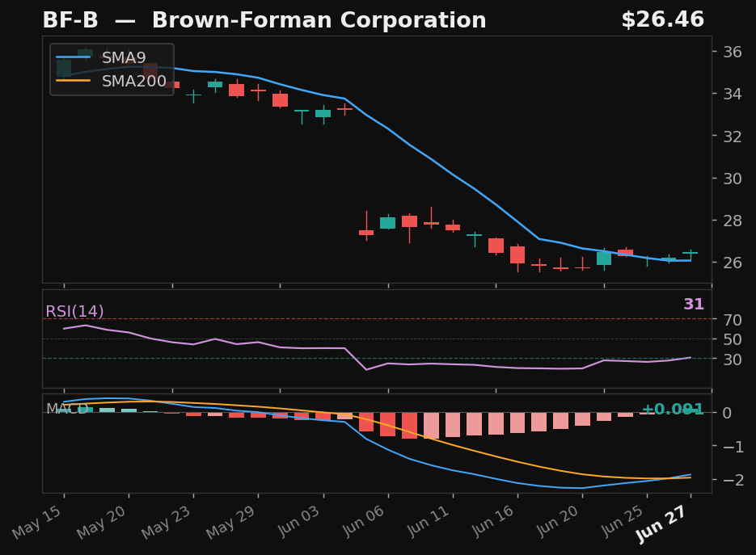The image size is (756, 555).
Task: Click the SMA200 legend entry
Action: (x=112, y=81)
